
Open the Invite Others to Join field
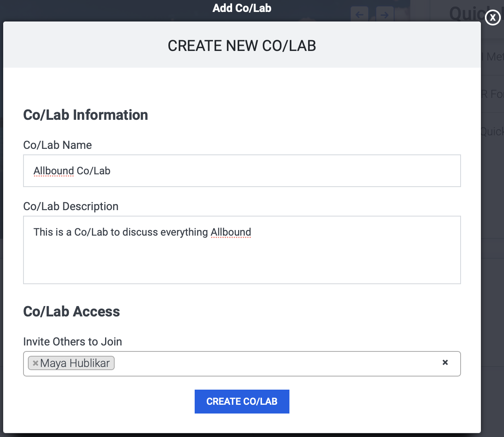(242, 364)
